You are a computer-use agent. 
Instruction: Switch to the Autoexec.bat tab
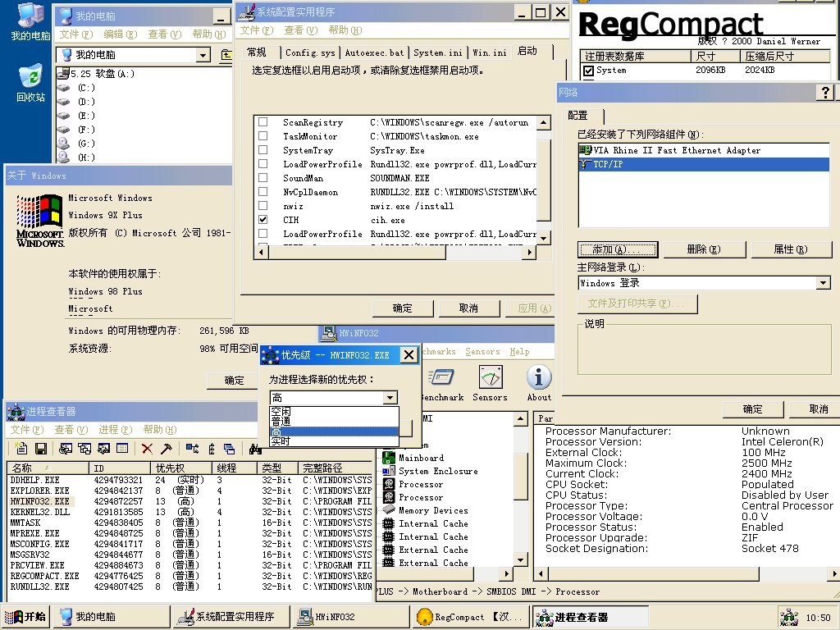[374, 52]
